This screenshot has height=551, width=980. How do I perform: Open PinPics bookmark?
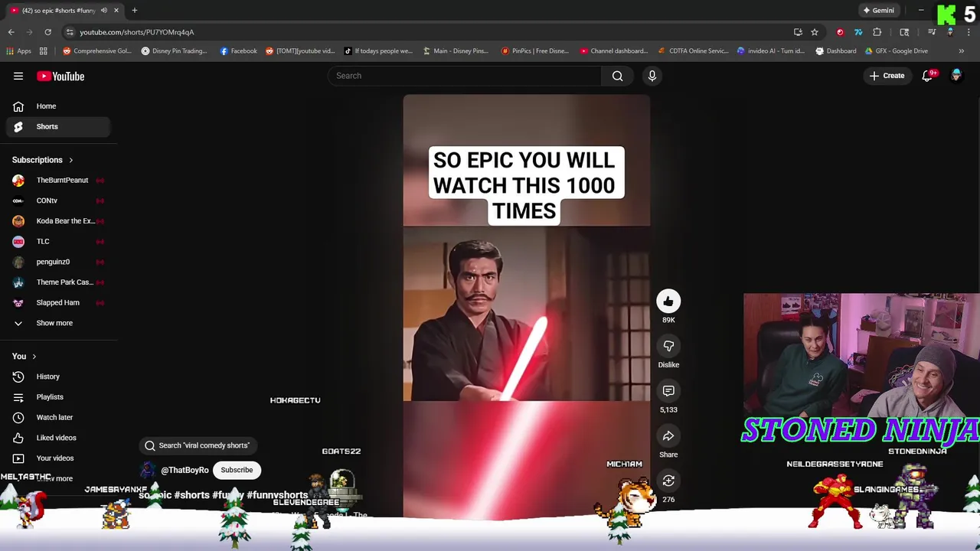pos(535,51)
